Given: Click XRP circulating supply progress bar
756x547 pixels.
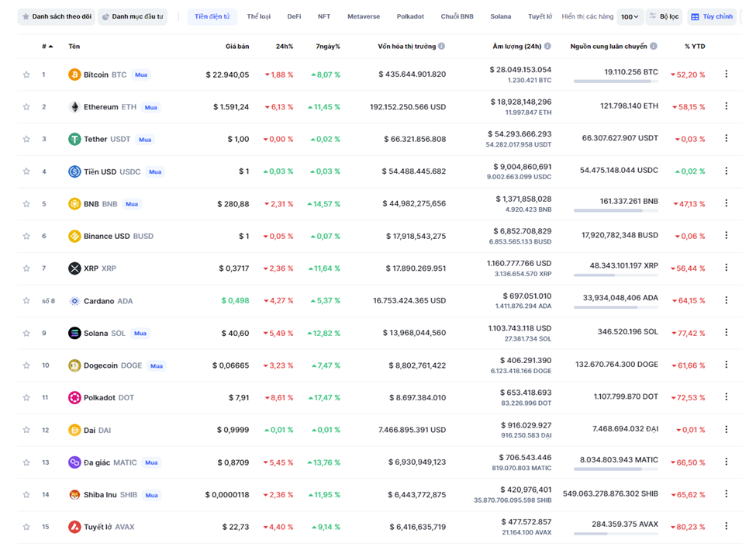Looking at the screenshot, I should [616, 275].
